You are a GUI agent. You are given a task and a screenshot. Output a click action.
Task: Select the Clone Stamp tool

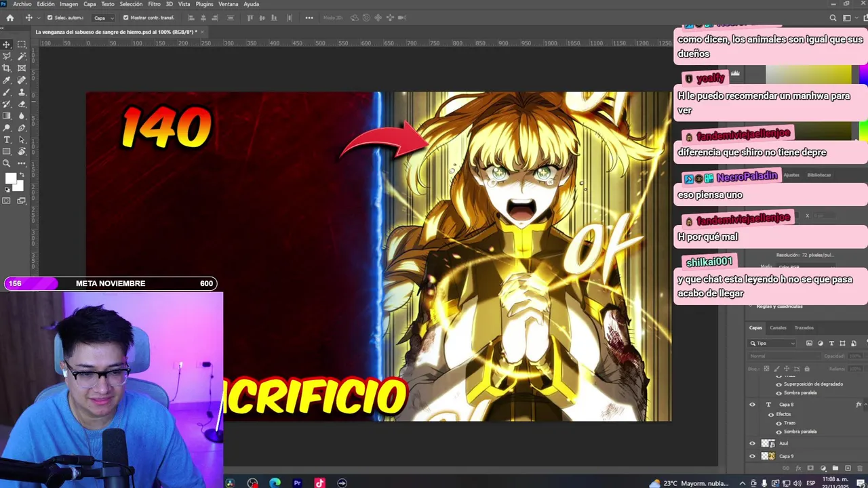click(x=22, y=92)
